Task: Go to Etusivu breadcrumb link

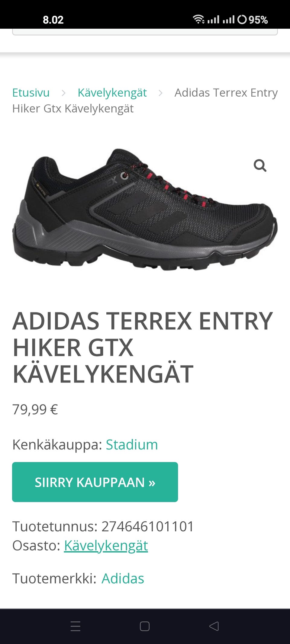Action: (31, 93)
